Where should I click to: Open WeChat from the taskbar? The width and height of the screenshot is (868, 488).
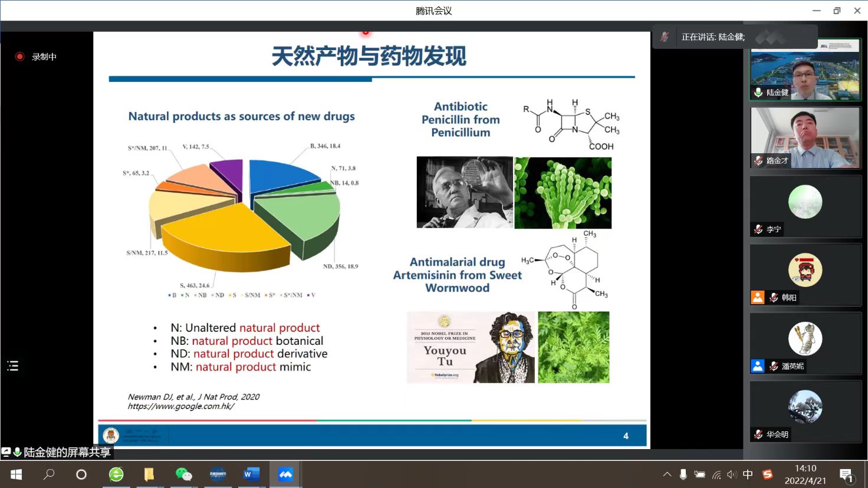183,474
